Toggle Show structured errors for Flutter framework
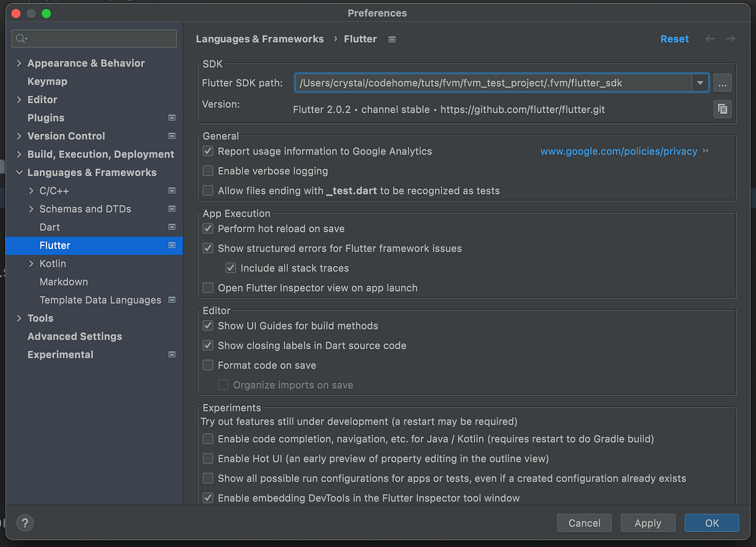Image resolution: width=756 pixels, height=547 pixels. [208, 248]
